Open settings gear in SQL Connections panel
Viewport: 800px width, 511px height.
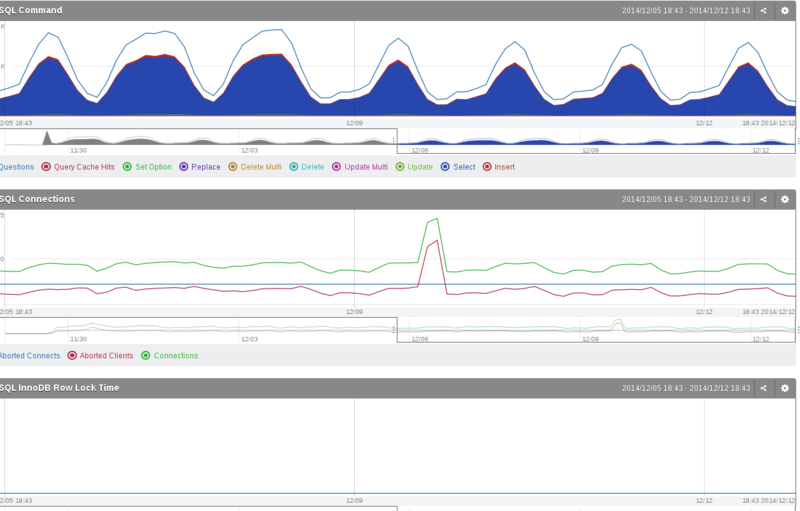click(785, 199)
